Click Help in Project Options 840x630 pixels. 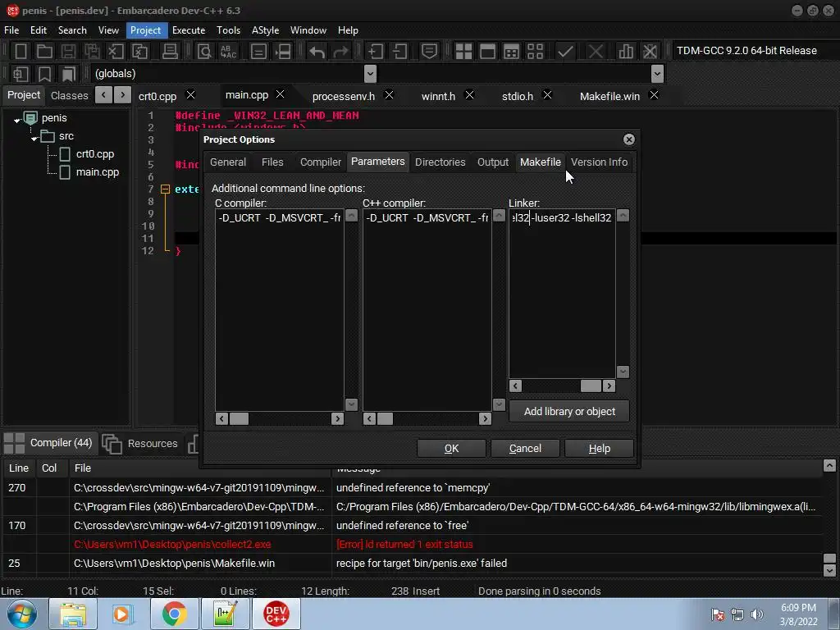599,449
